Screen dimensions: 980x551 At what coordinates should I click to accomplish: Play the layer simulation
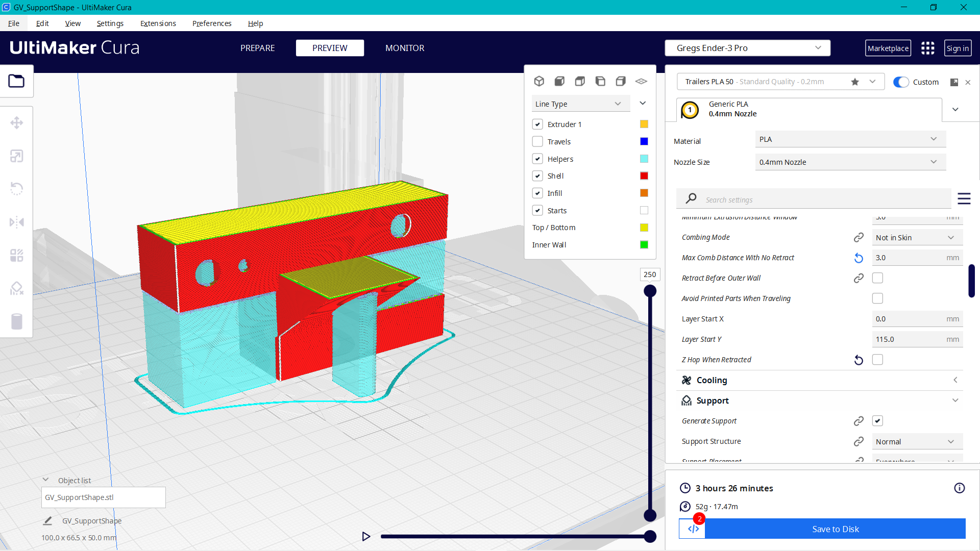pyautogui.click(x=366, y=536)
